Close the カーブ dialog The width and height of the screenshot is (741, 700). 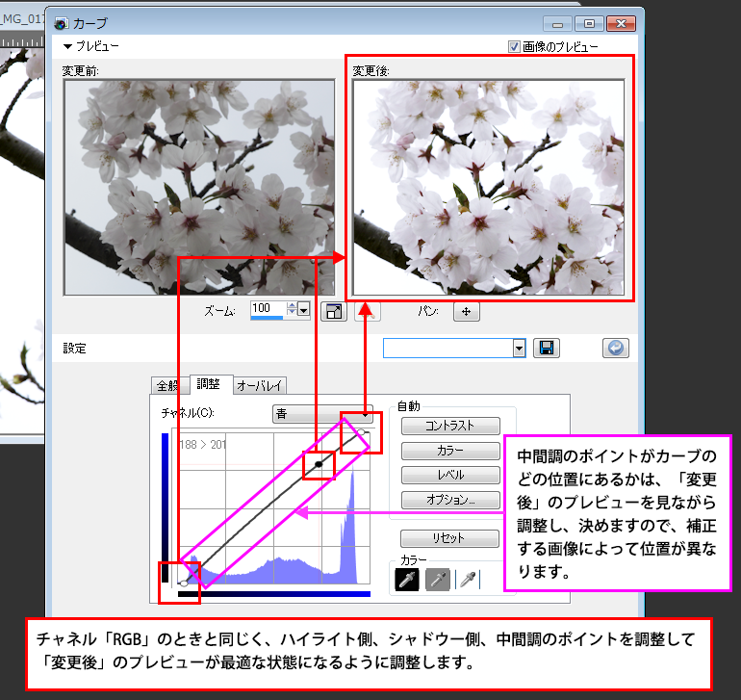click(621, 24)
